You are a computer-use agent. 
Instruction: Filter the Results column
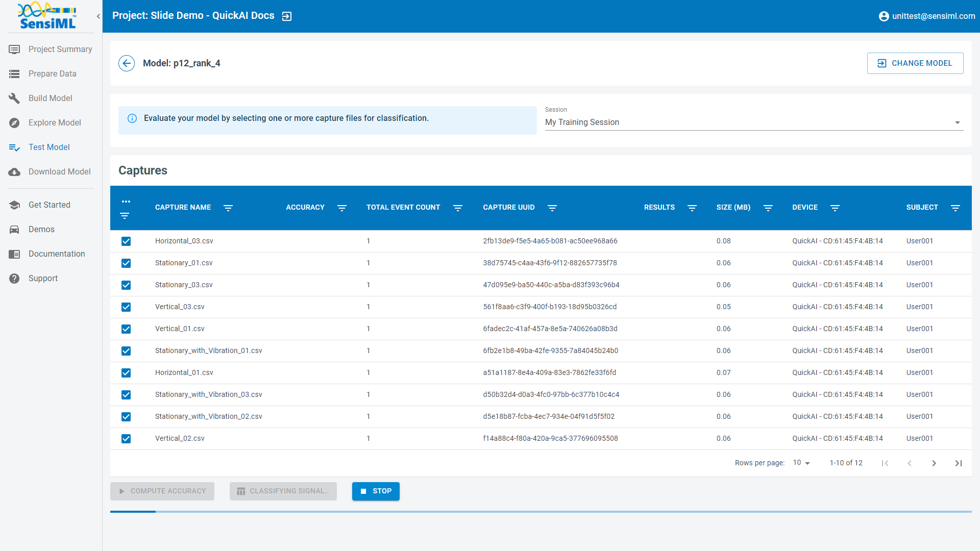coord(692,208)
